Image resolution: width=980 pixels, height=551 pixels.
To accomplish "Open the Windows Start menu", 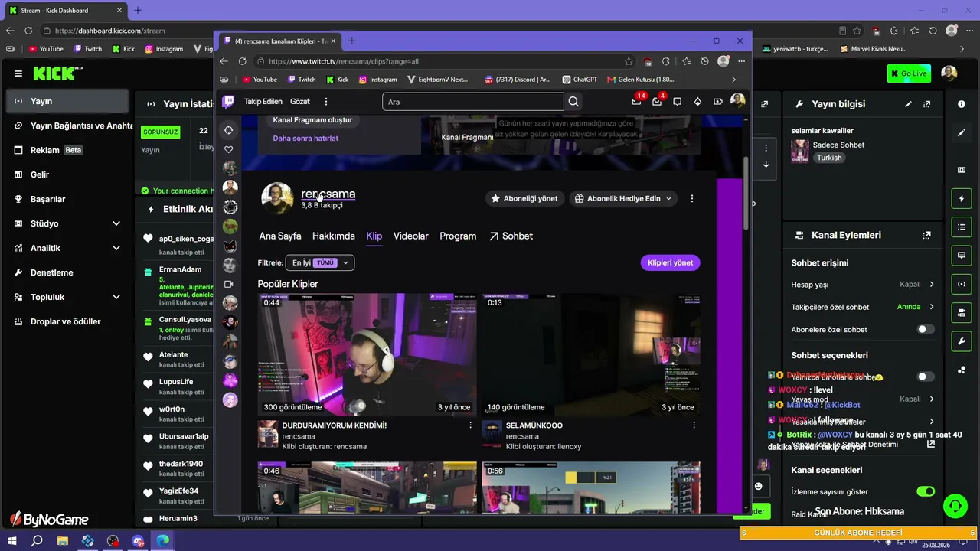I will click(x=12, y=541).
